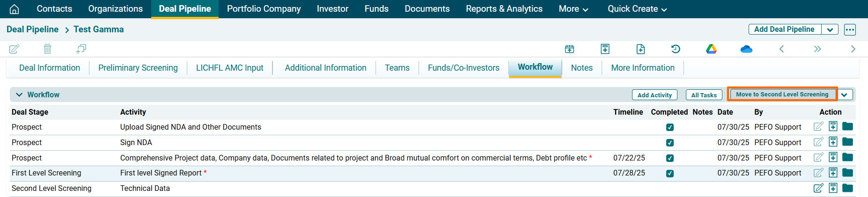Image resolution: width=868 pixels, height=197 pixels.
Task: Toggle Completed checkbox for First level Signed Report
Action: (x=670, y=173)
